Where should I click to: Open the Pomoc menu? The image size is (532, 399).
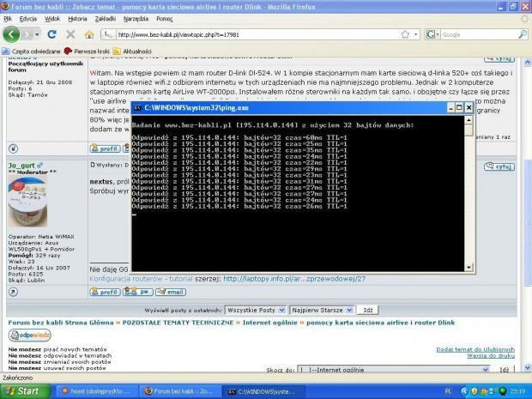165,19
